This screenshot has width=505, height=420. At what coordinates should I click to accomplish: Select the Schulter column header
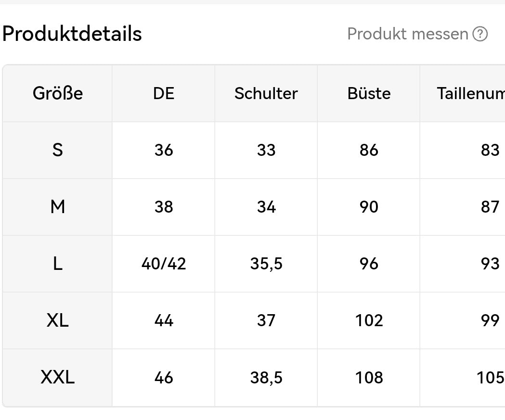click(x=266, y=93)
